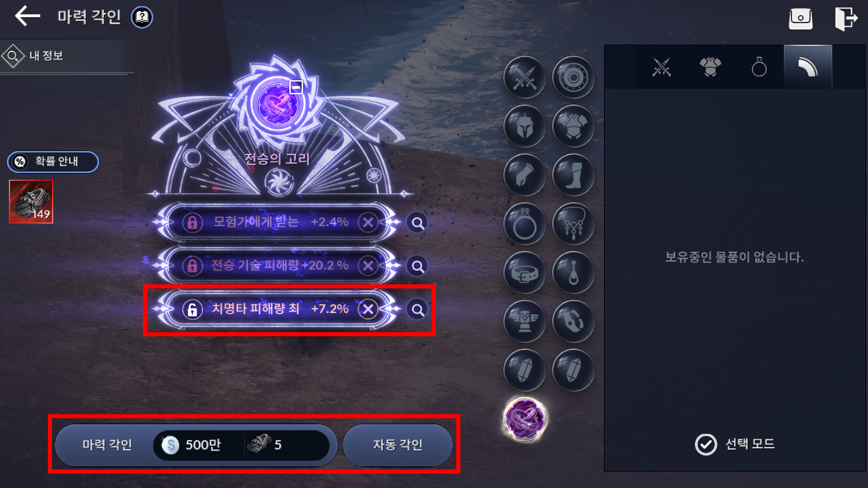The width and height of the screenshot is (868, 488).
Task: Select the belt equipment slot
Action: click(x=525, y=273)
